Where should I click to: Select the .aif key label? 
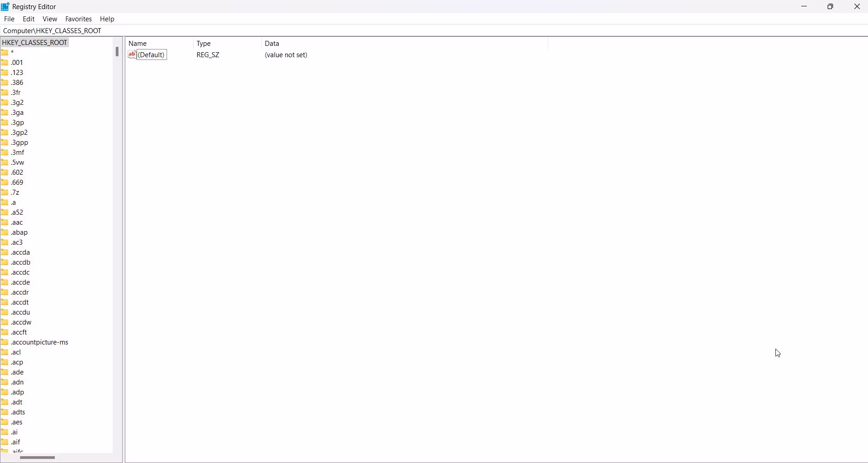tap(16, 442)
